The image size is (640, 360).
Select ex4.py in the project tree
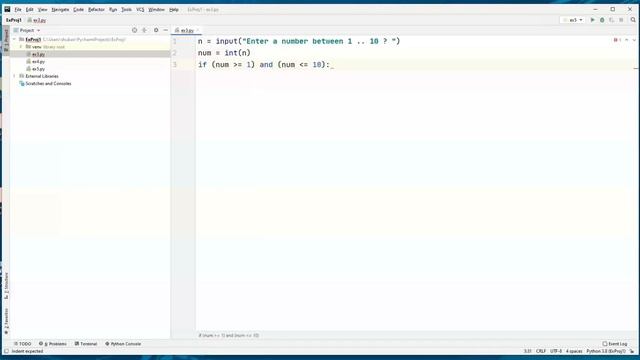tap(38, 62)
